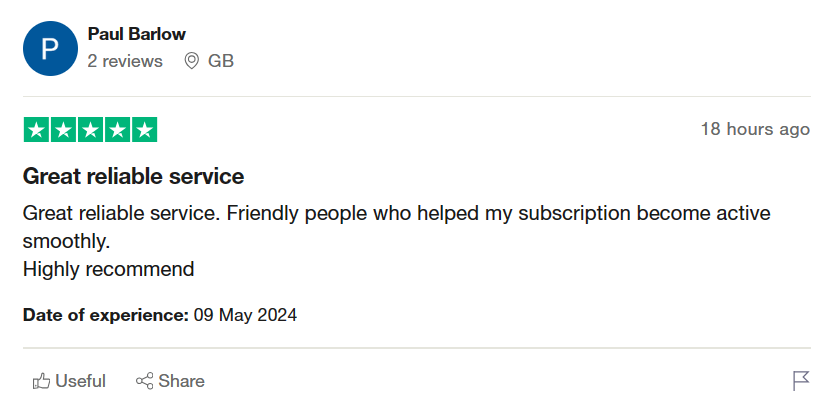
Task: Click the GB country label
Action: coord(221,61)
